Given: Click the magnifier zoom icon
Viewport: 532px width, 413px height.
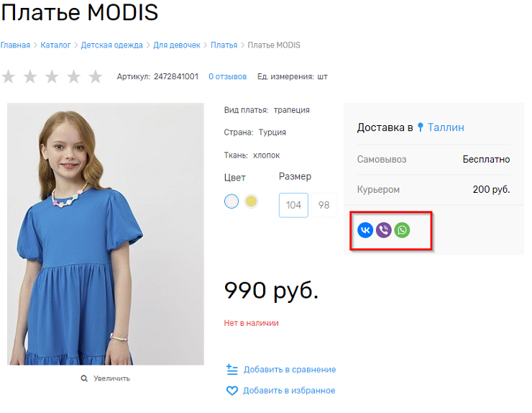Looking at the screenshot, I should click(84, 378).
